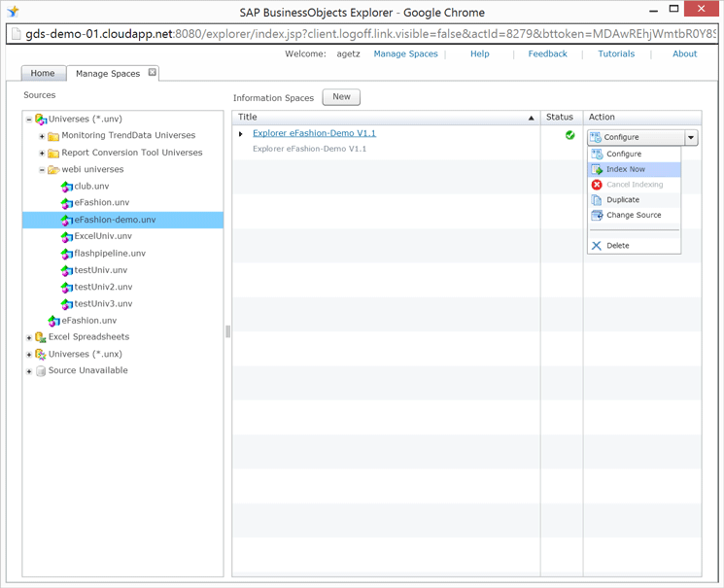Click the panel splitter handle

227,331
